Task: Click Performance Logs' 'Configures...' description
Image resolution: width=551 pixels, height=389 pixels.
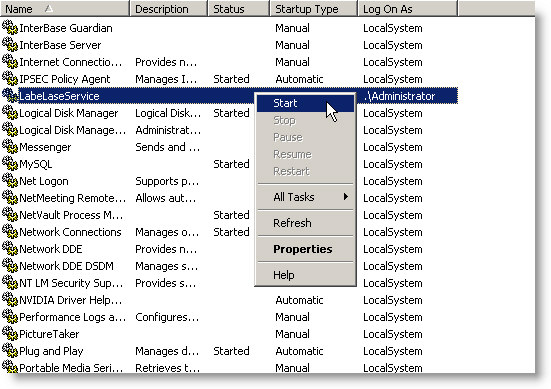Action: [x=167, y=317]
